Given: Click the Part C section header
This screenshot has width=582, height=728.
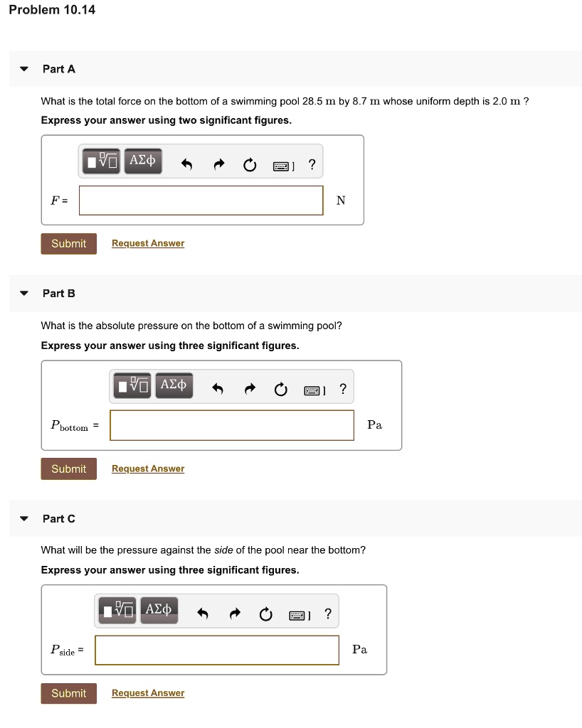Looking at the screenshot, I should (58, 518).
